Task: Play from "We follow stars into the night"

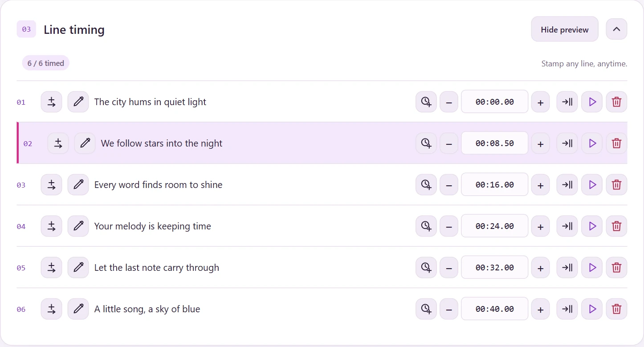Action: (x=592, y=143)
